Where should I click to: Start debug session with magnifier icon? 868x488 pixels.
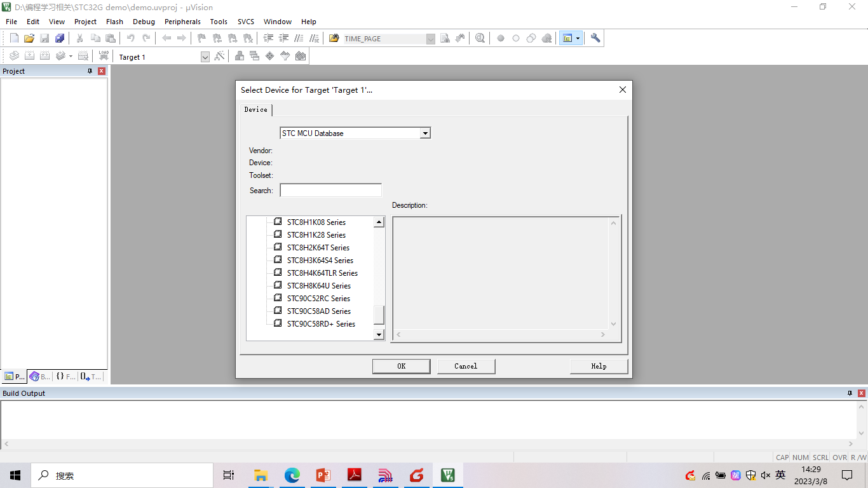480,38
